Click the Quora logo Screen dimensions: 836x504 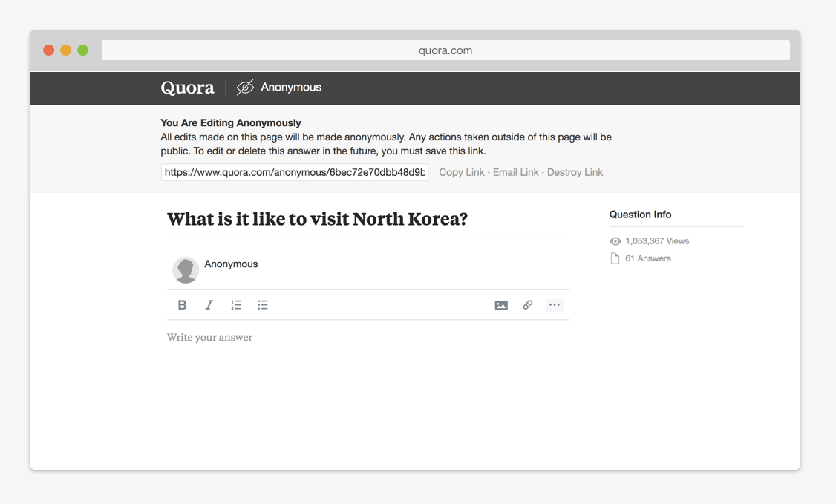187,88
